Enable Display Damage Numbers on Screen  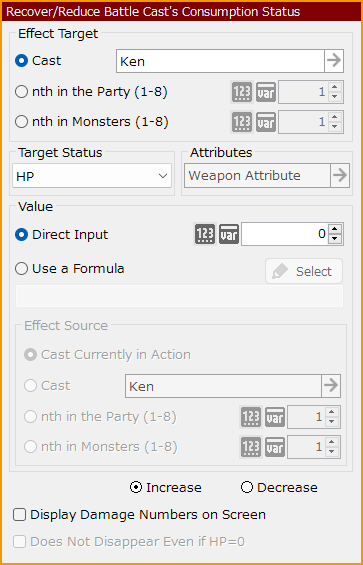click(19, 515)
